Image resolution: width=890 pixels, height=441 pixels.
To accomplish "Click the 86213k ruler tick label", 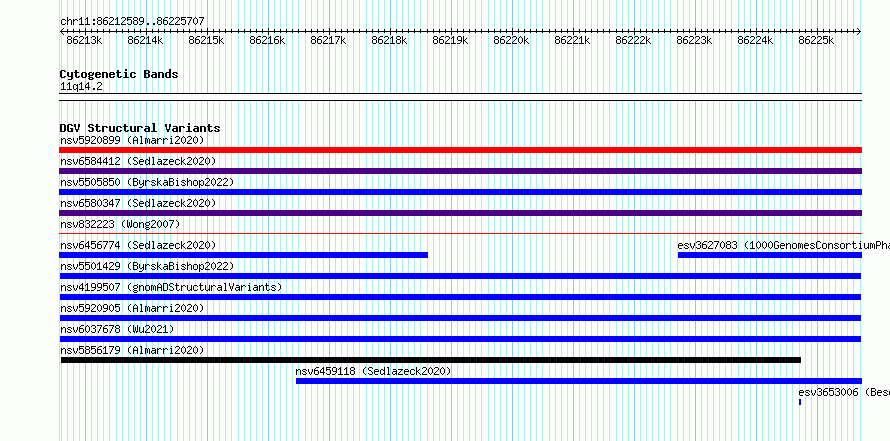I will click(84, 40).
